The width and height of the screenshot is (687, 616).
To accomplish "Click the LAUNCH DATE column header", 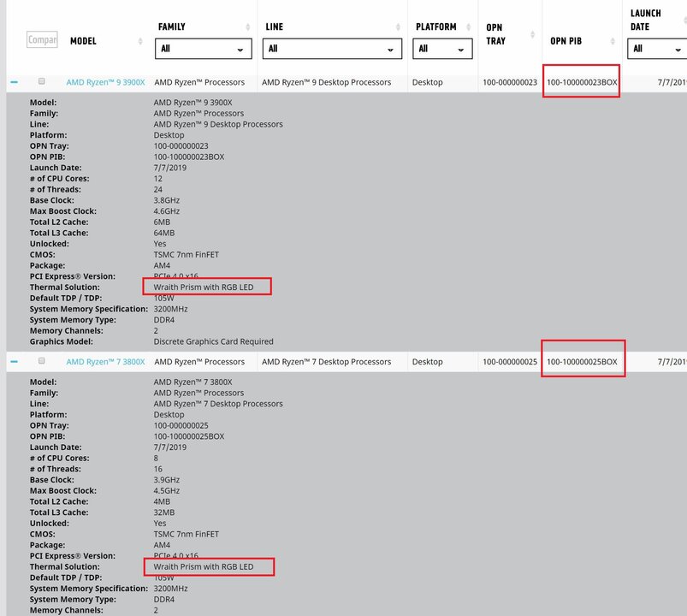I will [646, 21].
